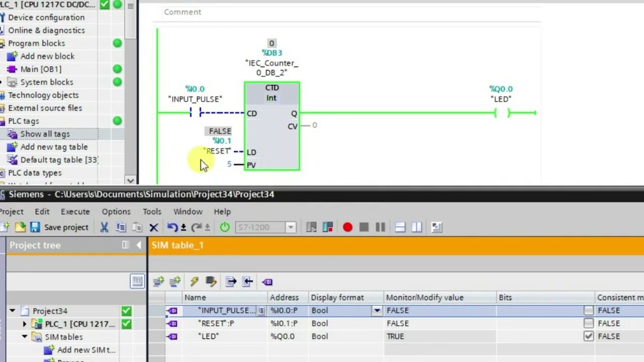This screenshot has height=362, width=644.
Task: Open the Options menu
Action: click(116, 212)
